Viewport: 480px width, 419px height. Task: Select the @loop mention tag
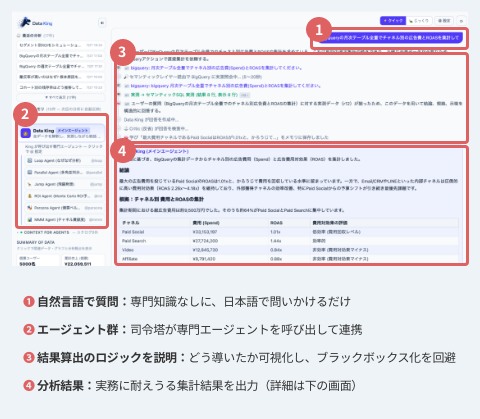pyautogui.click(x=97, y=161)
